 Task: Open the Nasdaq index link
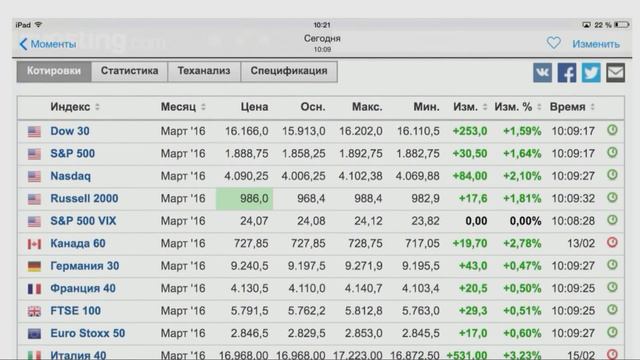(x=71, y=176)
